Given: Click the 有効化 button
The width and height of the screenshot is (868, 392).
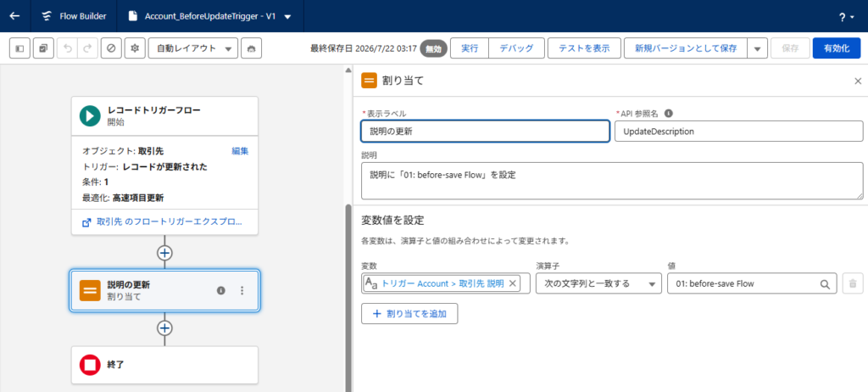Looking at the screenshot, I should tap(837, 48).
